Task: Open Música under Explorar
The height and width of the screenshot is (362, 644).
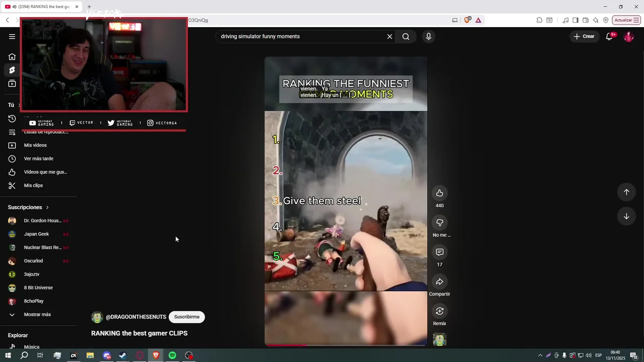Action: (31, 347)
